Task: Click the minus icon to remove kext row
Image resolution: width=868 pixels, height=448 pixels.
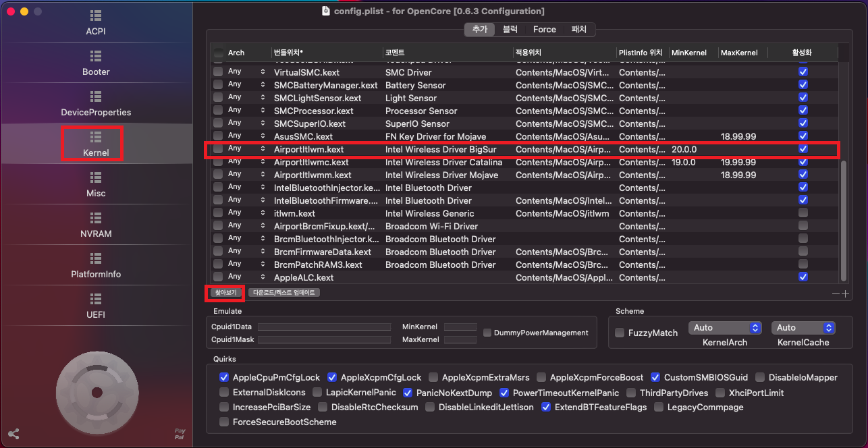Action: click(x=836, y=293)
